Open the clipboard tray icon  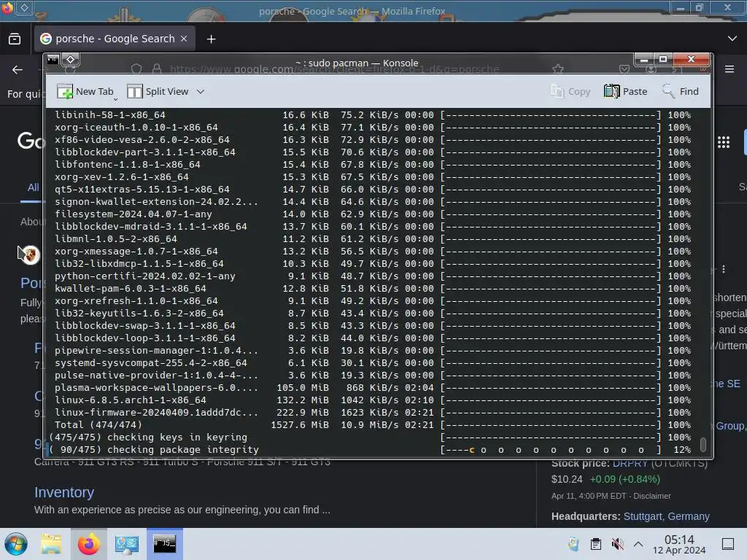coord(596,544)
